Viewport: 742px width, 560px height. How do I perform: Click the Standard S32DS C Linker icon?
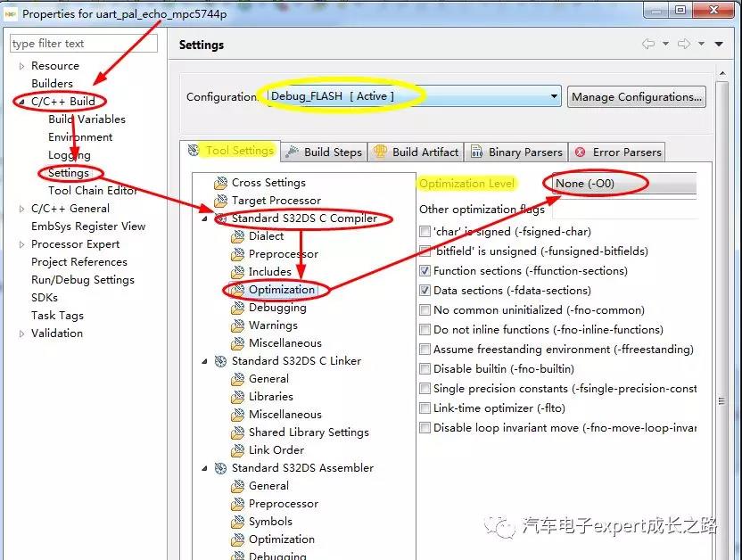pos(220,361)
